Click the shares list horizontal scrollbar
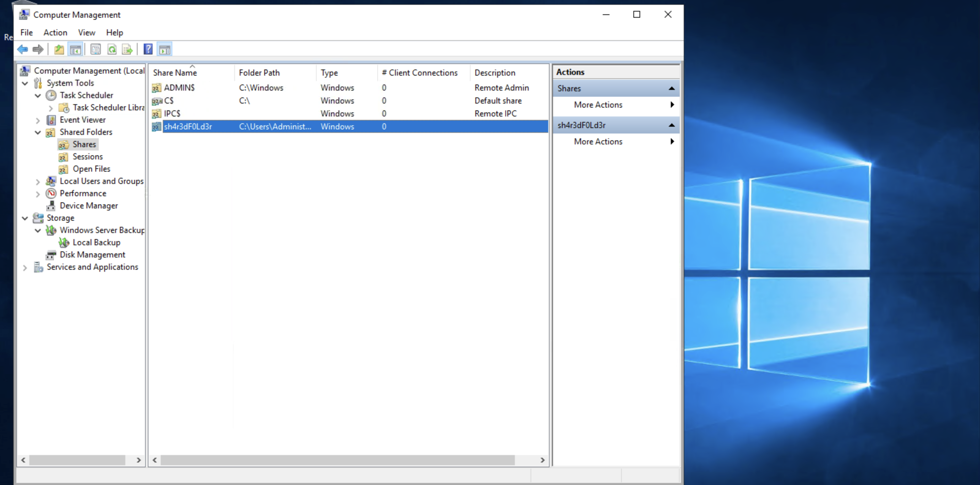Viewport: 980px width, 485px height. point(337,459)
